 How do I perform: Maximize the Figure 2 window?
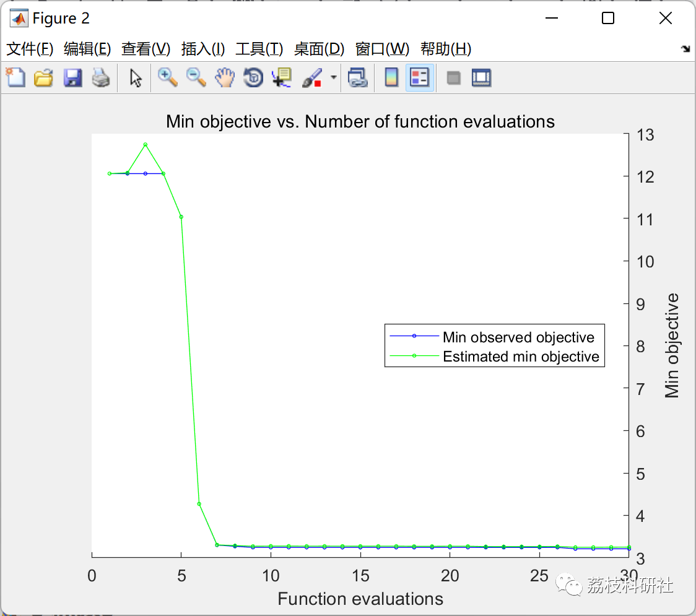point(608,18)
